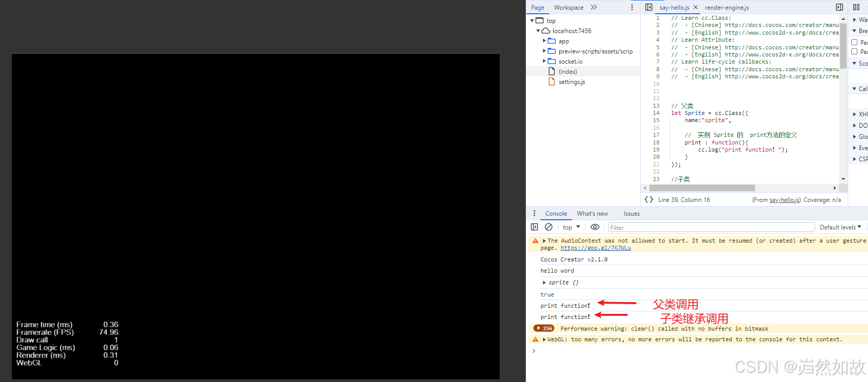Expand the Watch section in debugger sidebar
The width and height of the screenshot is (868, 382).
coord(854,19)
